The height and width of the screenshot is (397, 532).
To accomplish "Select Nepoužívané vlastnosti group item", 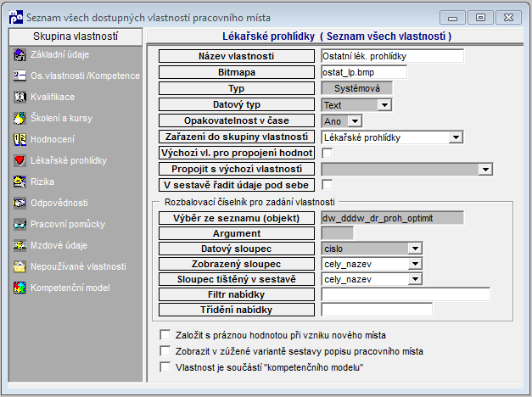I will point(78,266).
